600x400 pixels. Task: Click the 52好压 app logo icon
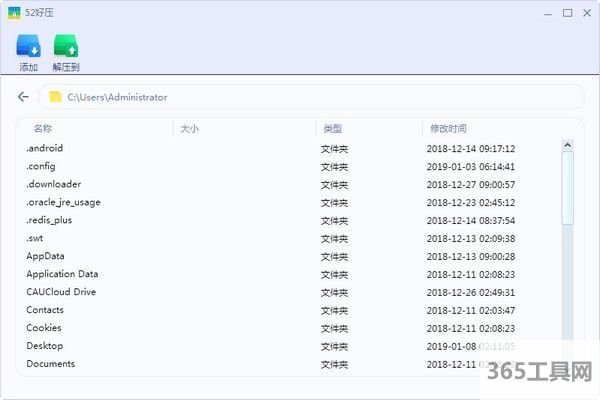pyautogui.click(x=14, y=13)
